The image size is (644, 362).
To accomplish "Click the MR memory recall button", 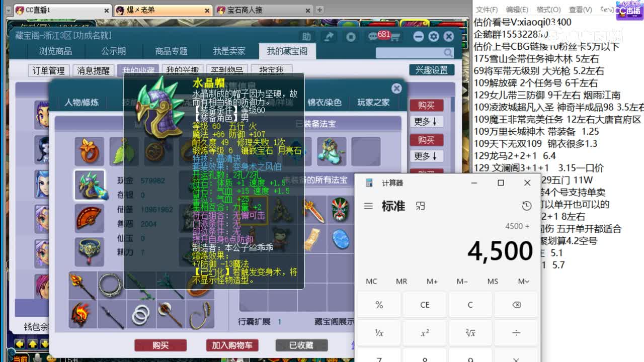I will tap(401, 281).
